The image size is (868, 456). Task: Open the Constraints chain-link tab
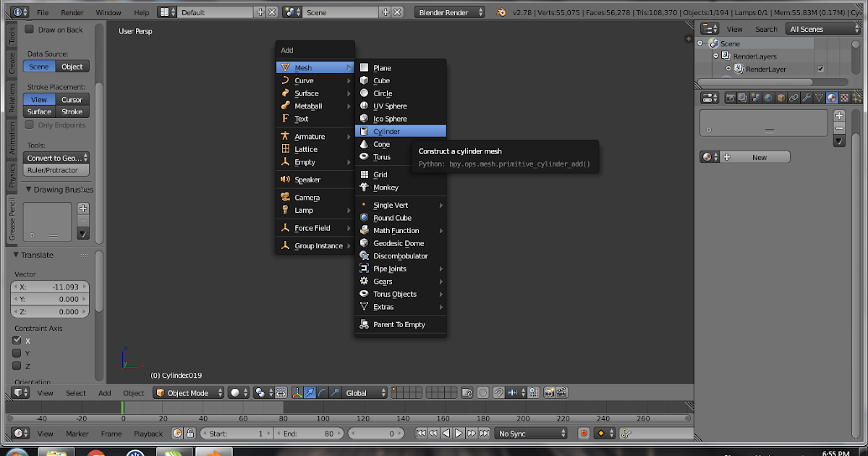(793, 98)
